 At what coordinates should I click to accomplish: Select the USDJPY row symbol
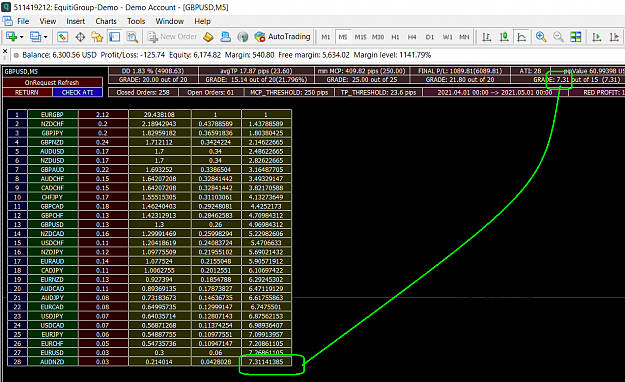[52, 316]
